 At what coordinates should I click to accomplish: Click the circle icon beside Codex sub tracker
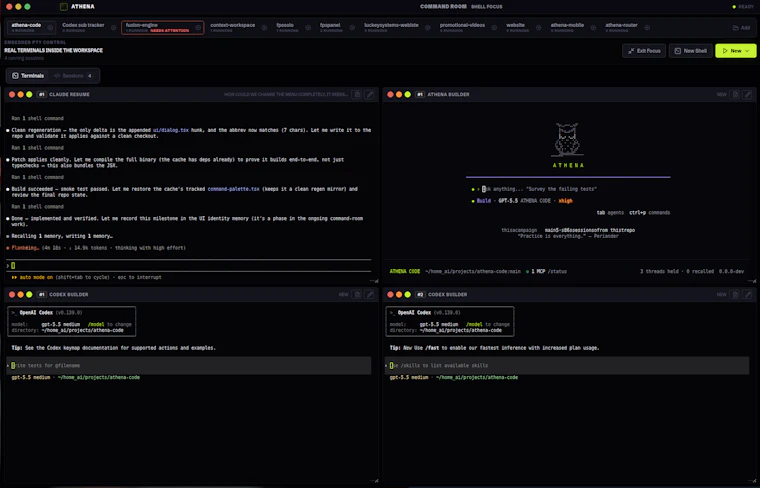tap(113, 28)
